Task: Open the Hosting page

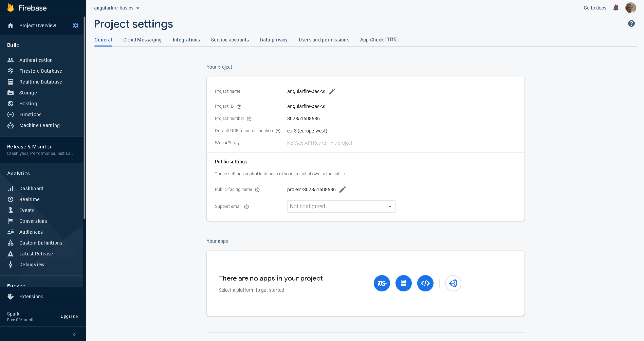Action: click(28, 104)
